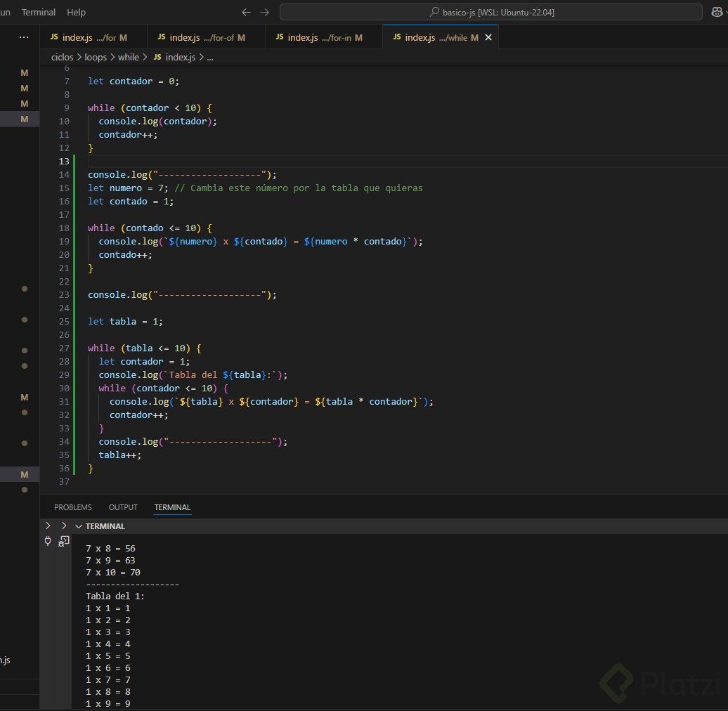This screenshot has height=711, width=728.
Task: Click the 'ciclos' breadcrumb segment
Action: [62, 58]
